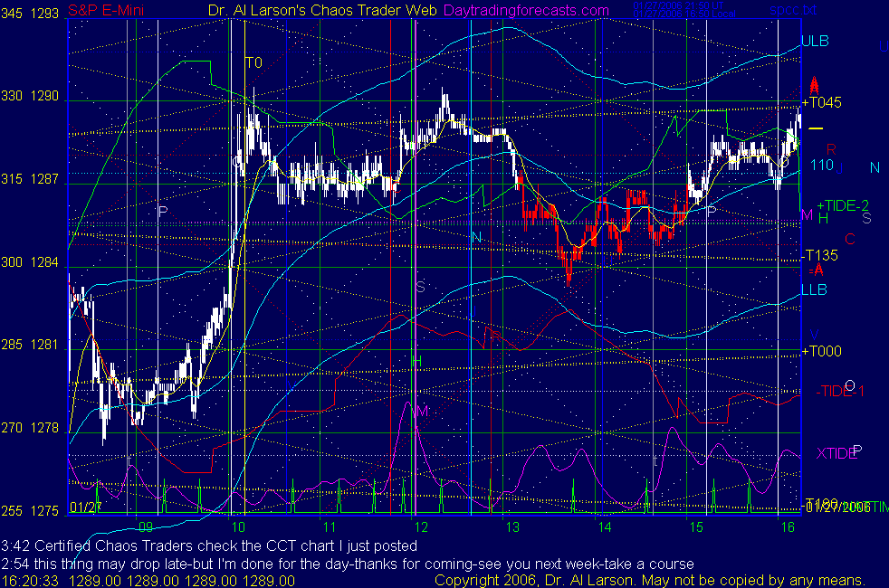Click the "330 1290" price axis label

(x=30, y=96)
